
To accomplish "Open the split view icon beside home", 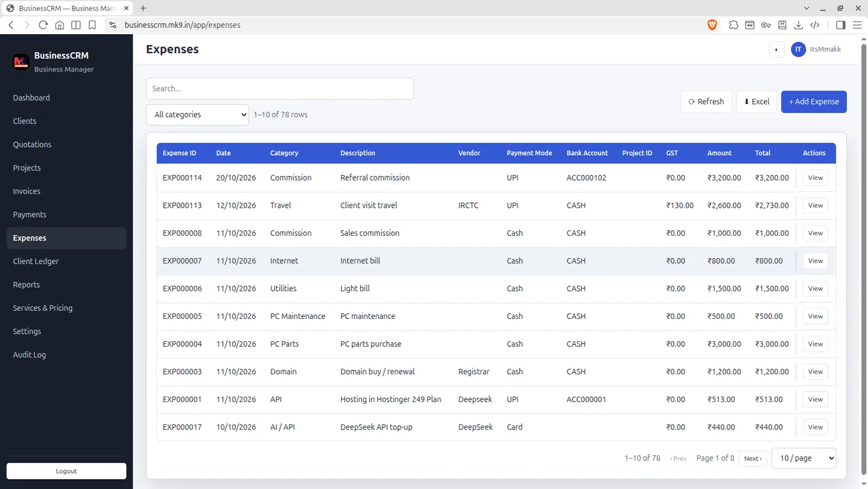I will 76,25.
